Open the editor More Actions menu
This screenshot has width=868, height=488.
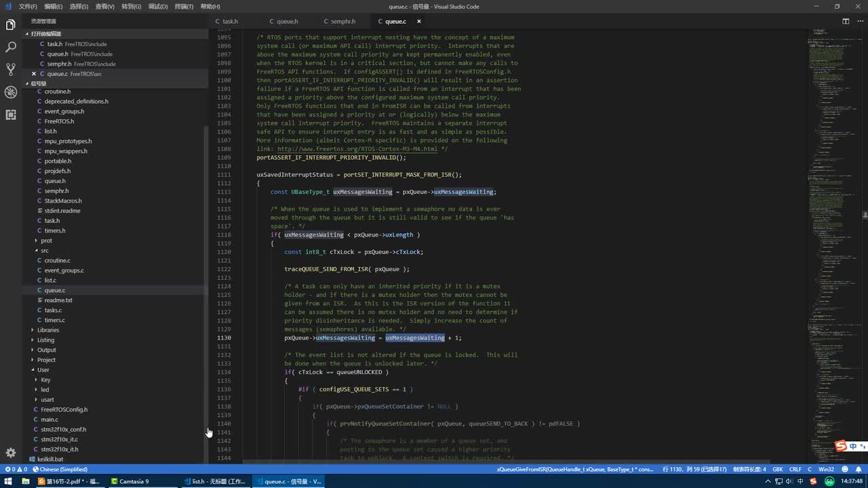click(859, 21)
